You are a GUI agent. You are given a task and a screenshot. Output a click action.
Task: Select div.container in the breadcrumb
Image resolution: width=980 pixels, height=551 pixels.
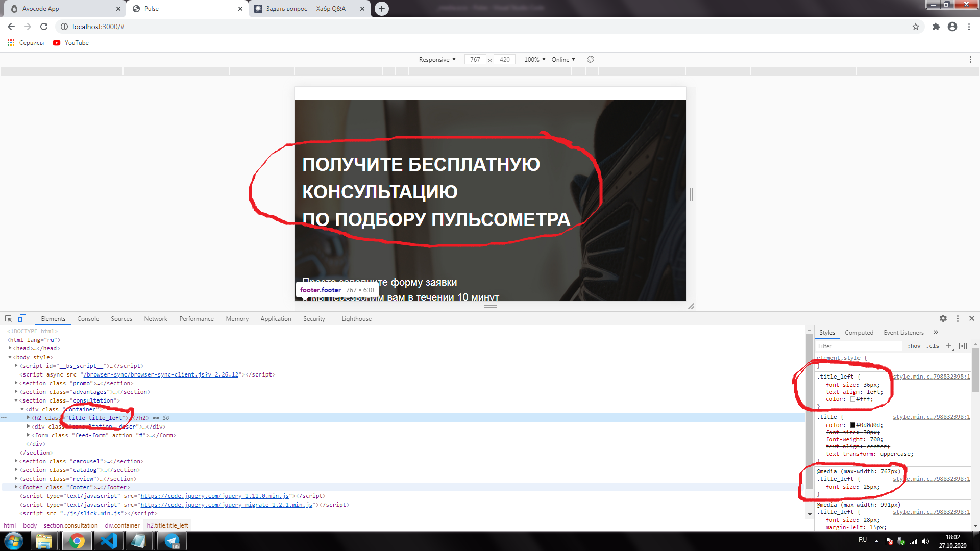point(122,525)
